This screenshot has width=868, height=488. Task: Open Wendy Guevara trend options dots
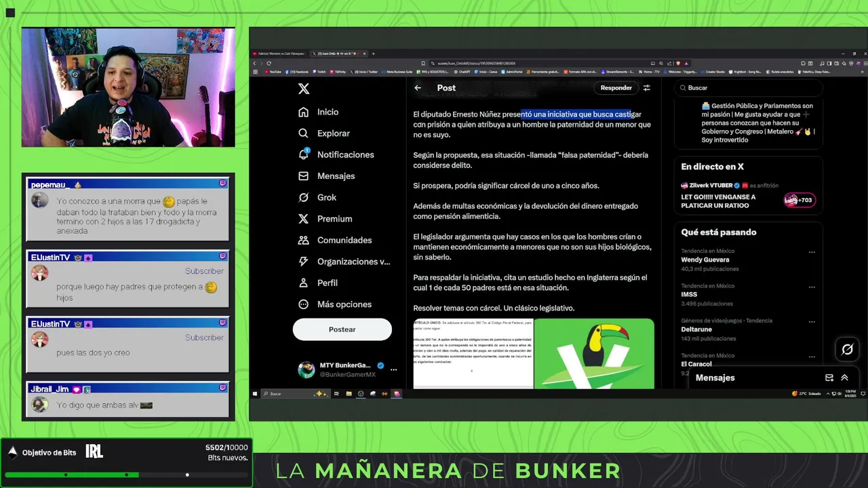812,252
